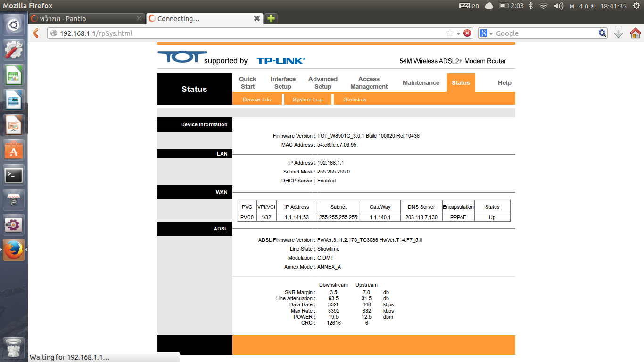Open keyboard layout indicator in top panel
Image resolution: width=644 pixels, height=362 pixels.
click(x=469, y=6)
